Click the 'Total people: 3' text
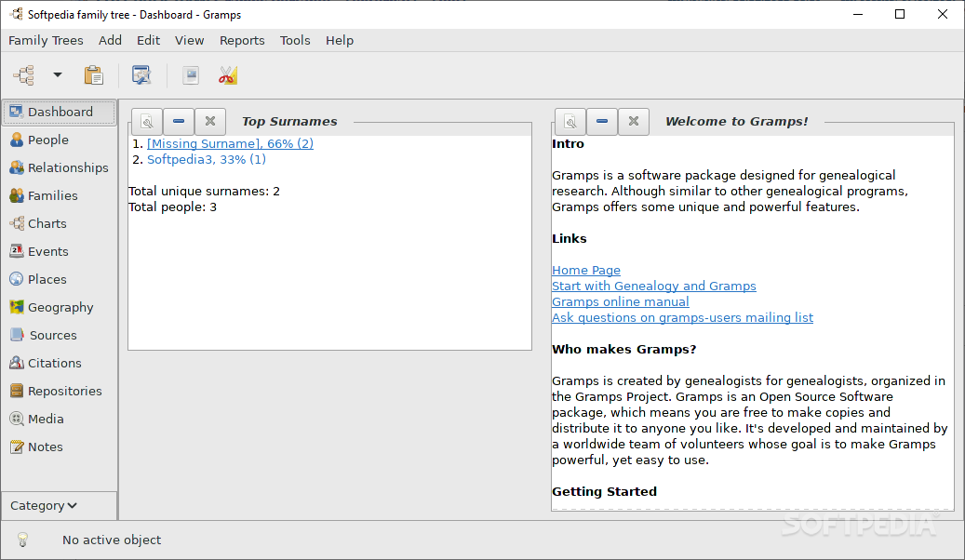The height and width of the screenshot is (560, 965). click(172, 207)
